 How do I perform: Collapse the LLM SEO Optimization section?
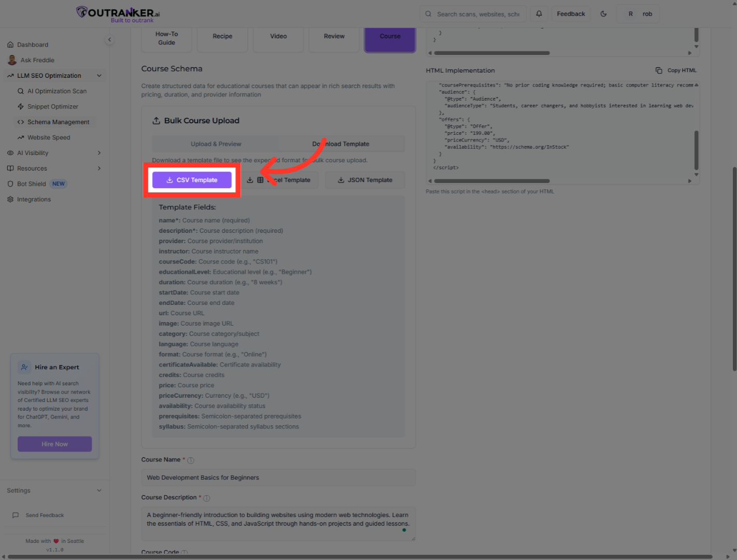99,75
